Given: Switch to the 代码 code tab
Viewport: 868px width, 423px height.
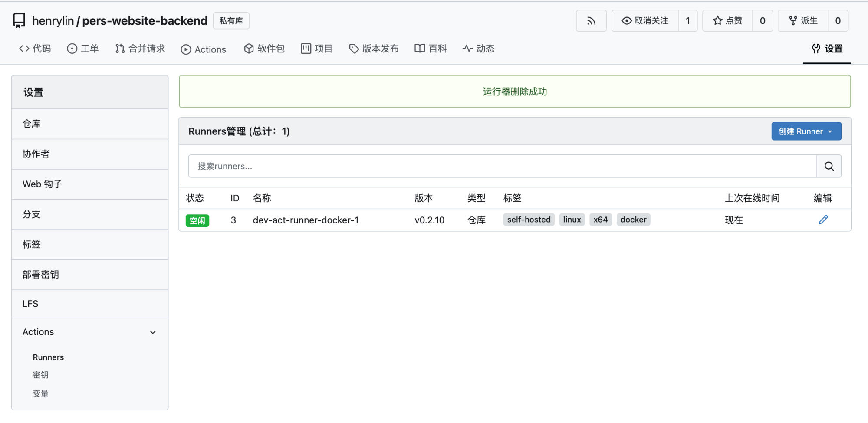Looking at the screenshot, I should 35,49.
